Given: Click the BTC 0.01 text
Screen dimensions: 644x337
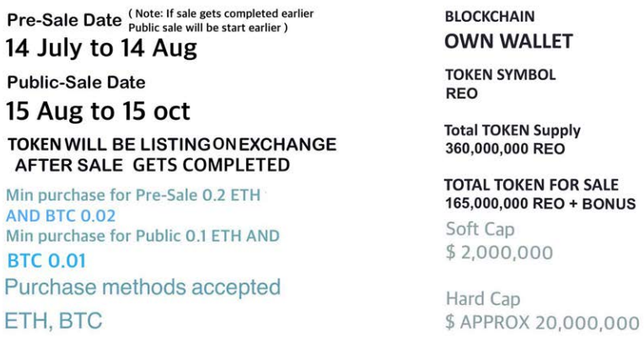Looking at the screenshot, I should pyautogui.click(x=47, y=261).
